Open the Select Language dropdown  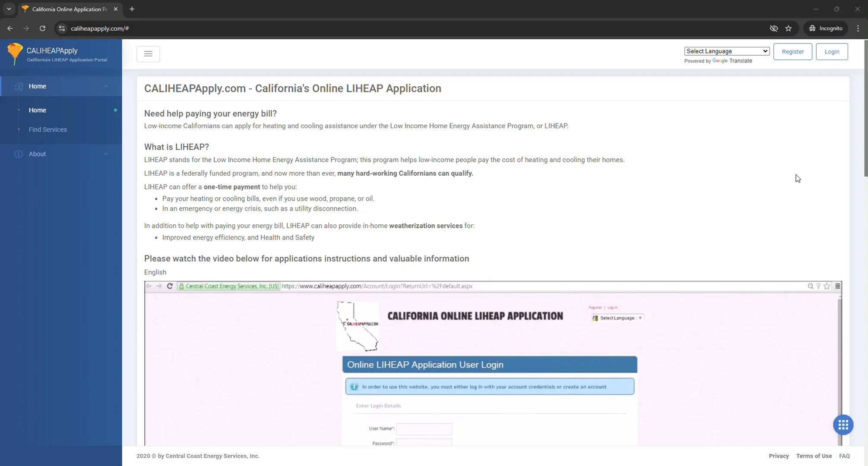727,51
